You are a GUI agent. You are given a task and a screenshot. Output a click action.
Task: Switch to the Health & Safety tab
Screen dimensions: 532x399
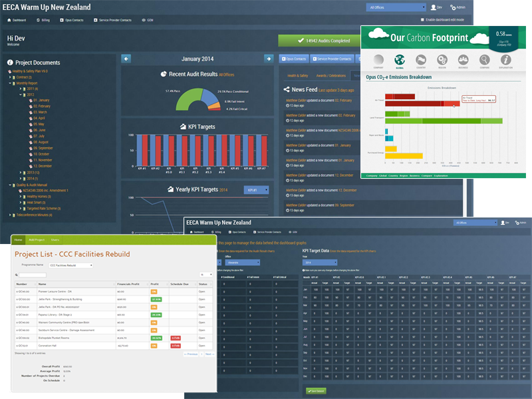click(x=297, y=76)
